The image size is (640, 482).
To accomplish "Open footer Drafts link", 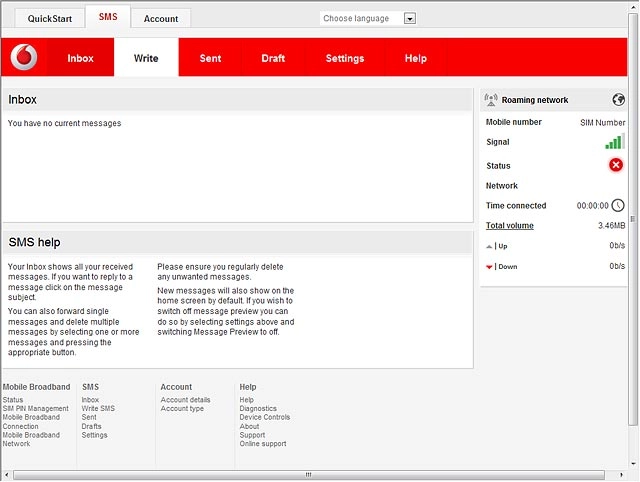I will pos(91,426).
